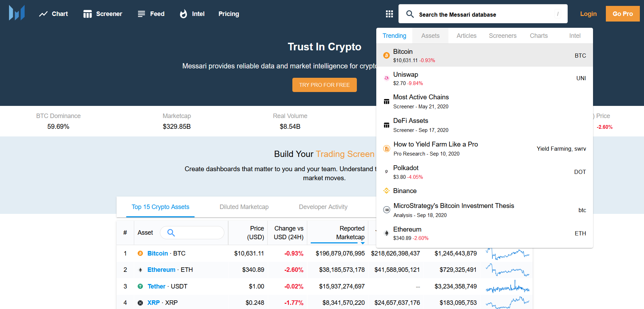
Task: Click the Tether row sparkline chart
Action: click(x=507, y=287)
